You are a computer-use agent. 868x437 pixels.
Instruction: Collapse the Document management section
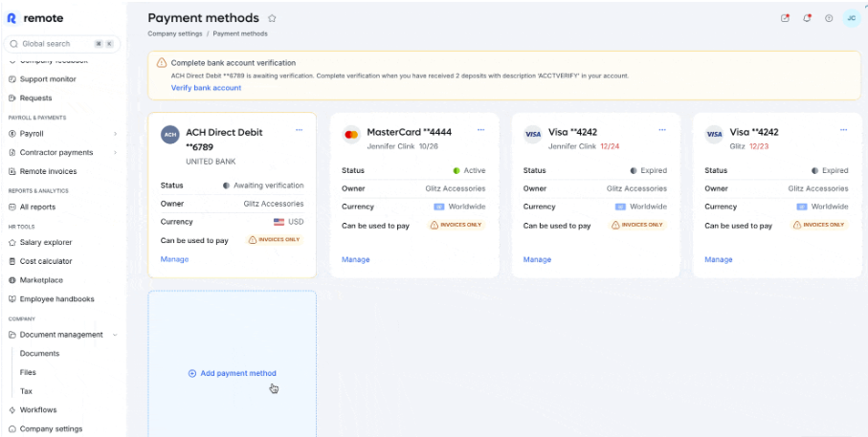click(115, 335)
